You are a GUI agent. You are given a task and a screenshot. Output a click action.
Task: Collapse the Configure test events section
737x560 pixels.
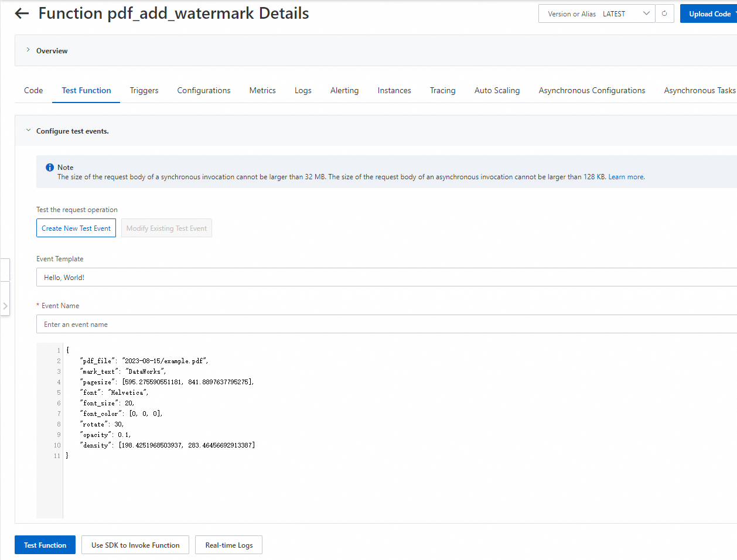(28, 131)
